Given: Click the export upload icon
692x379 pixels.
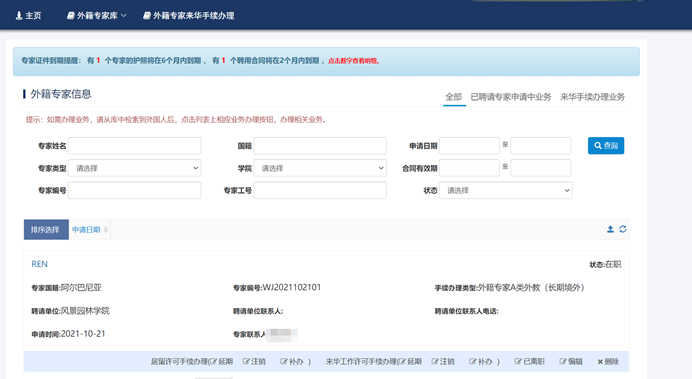Looking at the screenshot, I should (x=610, y=229).
